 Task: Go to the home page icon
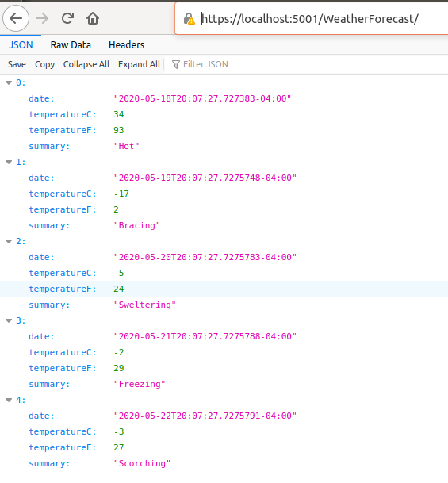93,18
